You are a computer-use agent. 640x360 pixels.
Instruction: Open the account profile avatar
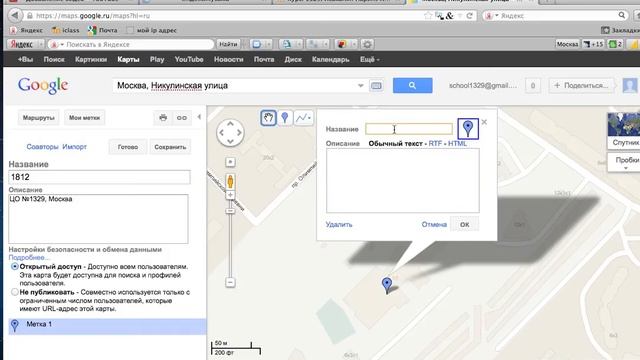tap(630, 85)
